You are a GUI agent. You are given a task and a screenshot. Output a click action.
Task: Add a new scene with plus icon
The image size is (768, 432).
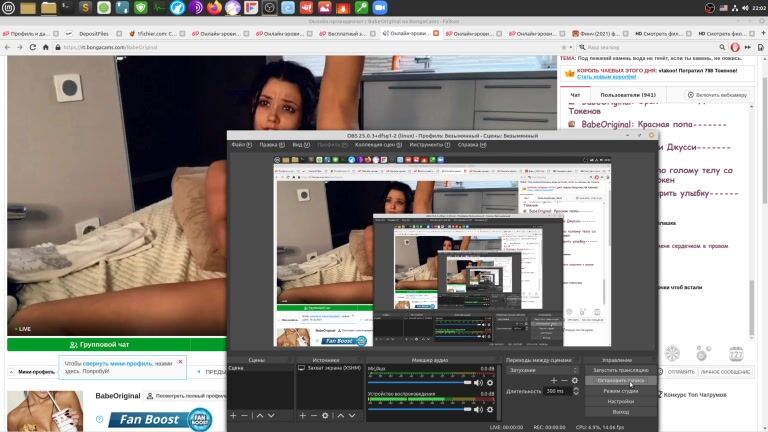click(233, 415)
